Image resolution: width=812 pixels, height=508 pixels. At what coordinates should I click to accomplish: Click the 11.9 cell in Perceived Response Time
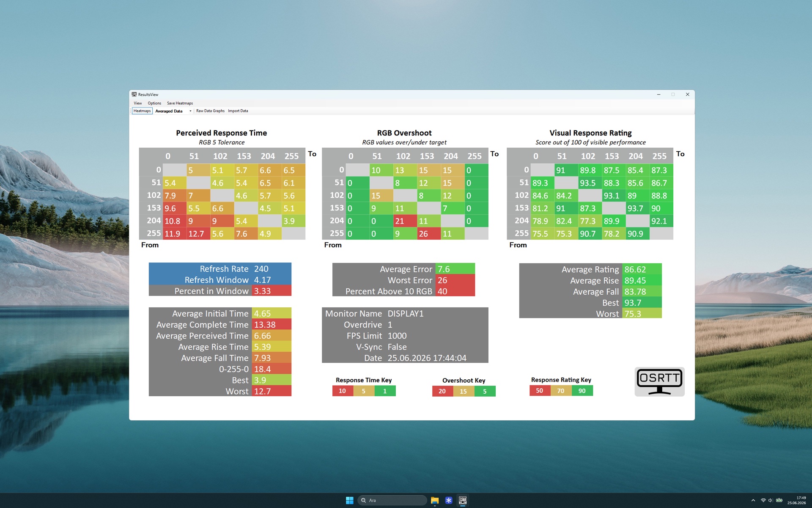(175, 234)
